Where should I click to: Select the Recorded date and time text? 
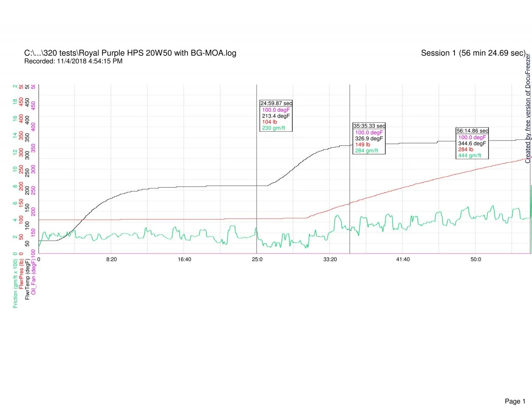pyautogui.click(x=73, y=61)
